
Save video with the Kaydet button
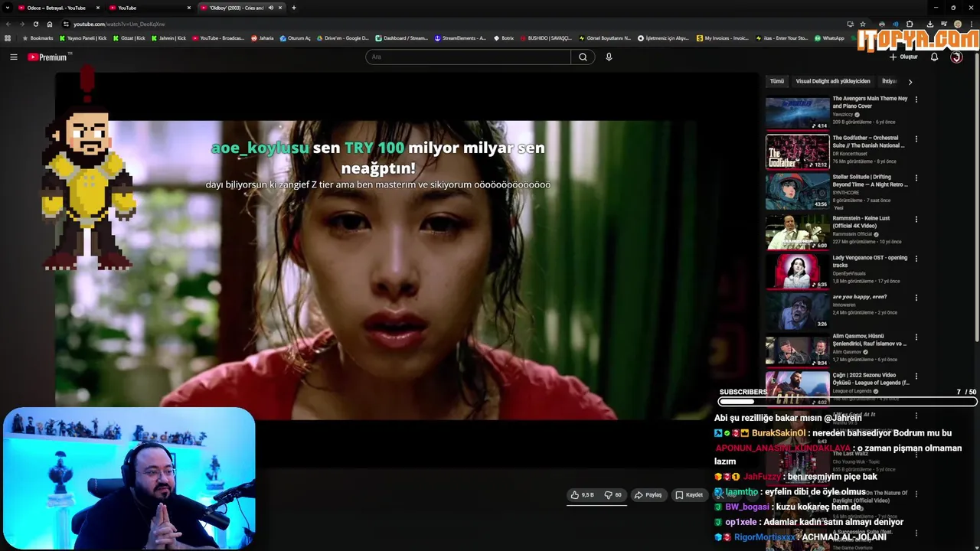tap(689, 495)
